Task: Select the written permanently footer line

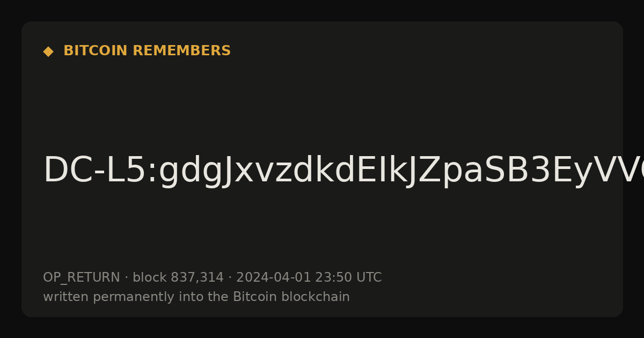Action: 196,297
